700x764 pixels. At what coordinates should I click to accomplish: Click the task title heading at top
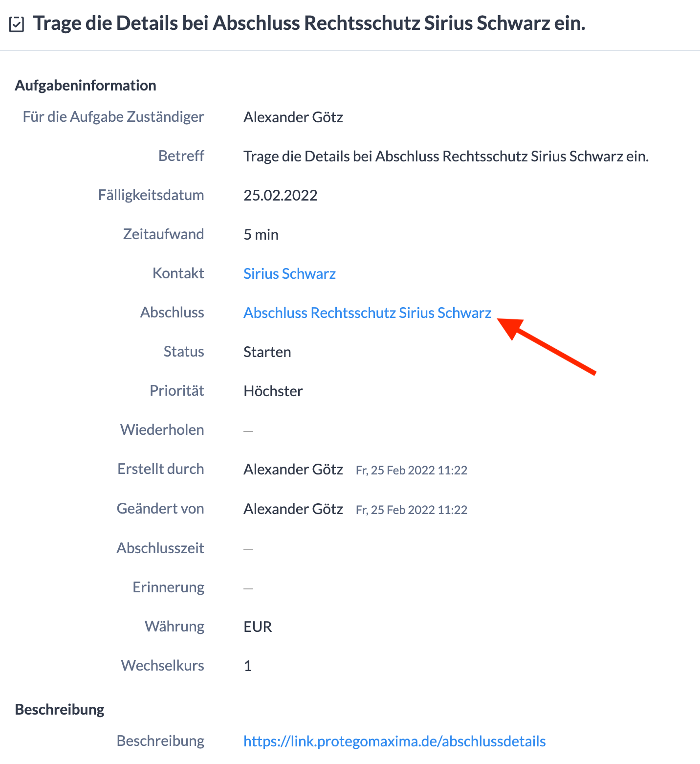click(x=309, y=23)
